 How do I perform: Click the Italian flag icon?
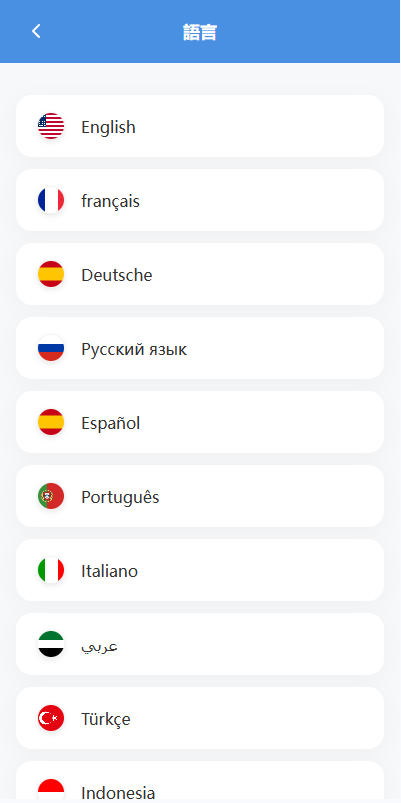pyautogui.click(x=51, y=570)
